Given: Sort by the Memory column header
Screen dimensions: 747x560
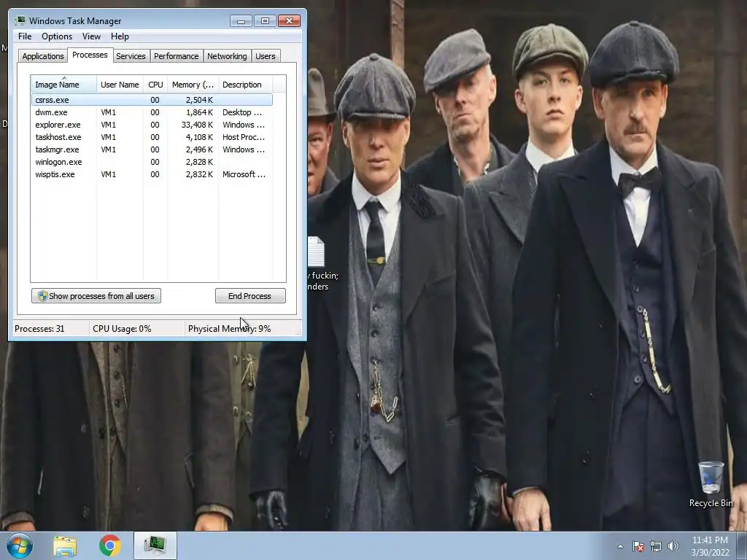Looking at the screenshot, I should coord(193,85).
